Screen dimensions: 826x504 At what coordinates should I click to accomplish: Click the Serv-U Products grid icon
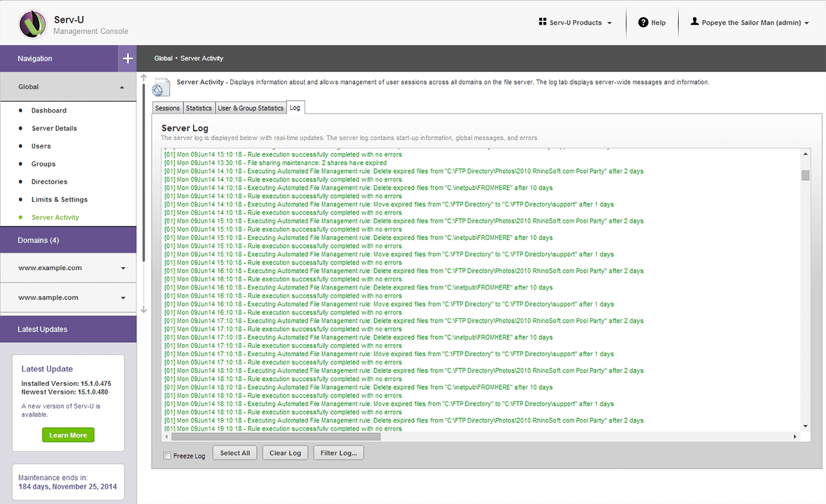click(542, 22)
